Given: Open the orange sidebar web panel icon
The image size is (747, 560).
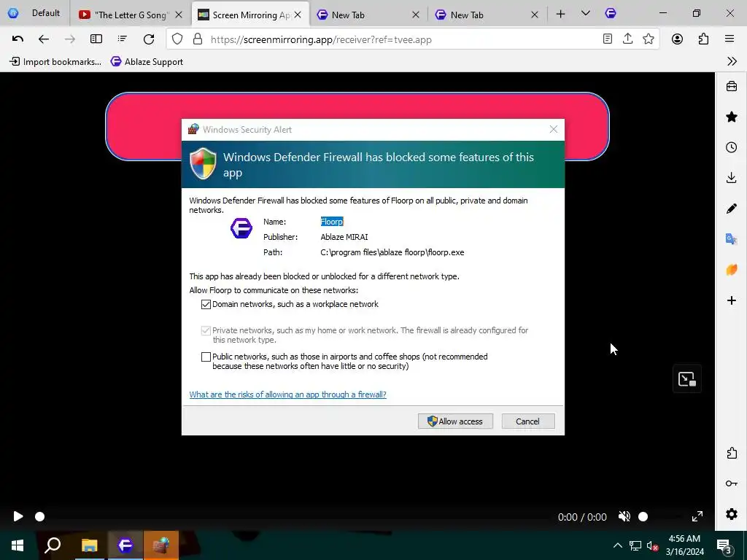Looking at the screenshot, I should (x=731, y=270).
